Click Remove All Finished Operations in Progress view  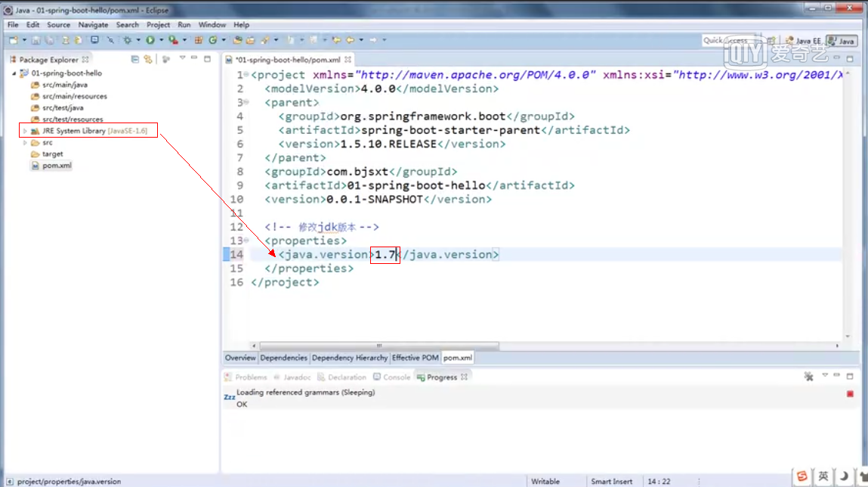808,376
